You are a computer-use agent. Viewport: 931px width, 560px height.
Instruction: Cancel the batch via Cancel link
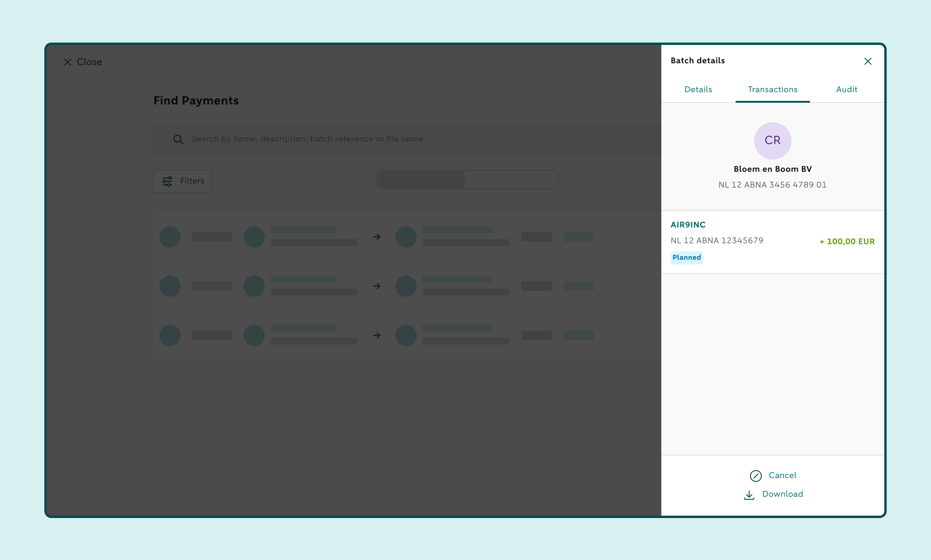782,475
